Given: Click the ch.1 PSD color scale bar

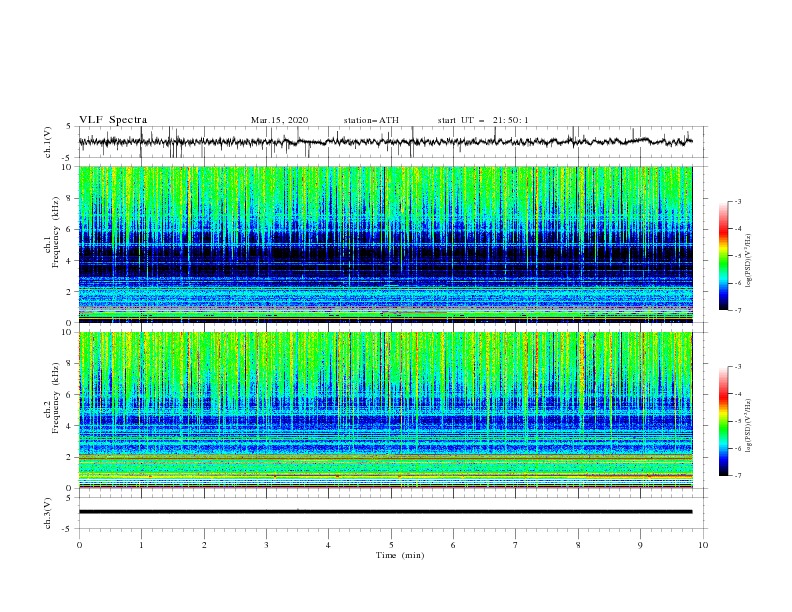Looking at the screenshot, I should pyautogui.click(x=723, y=256).
